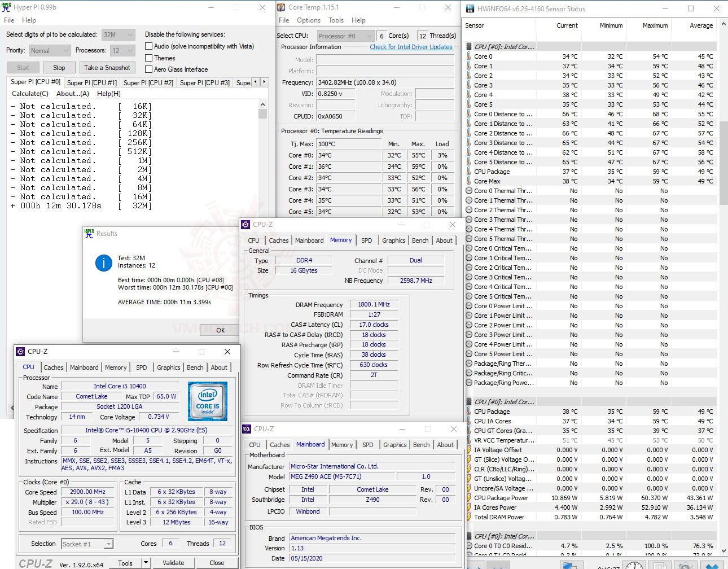Click the HWiNFO64 title bar icon
Screen dimensions: 728x569
click(x=470, y=8)
